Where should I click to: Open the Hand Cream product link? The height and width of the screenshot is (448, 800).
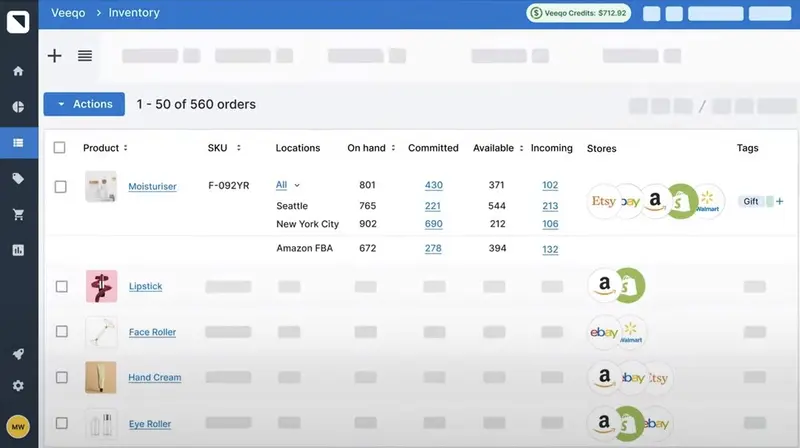155,378
